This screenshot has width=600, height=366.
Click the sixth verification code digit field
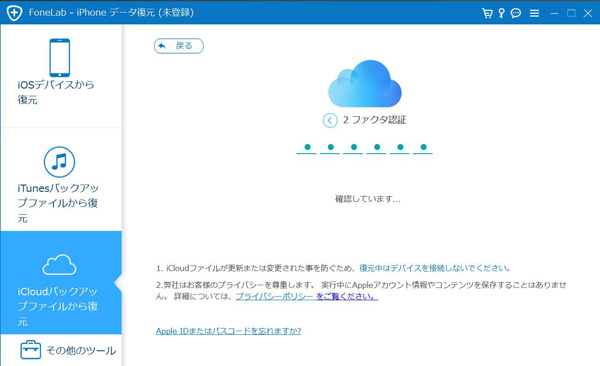[x=423, y=148]
